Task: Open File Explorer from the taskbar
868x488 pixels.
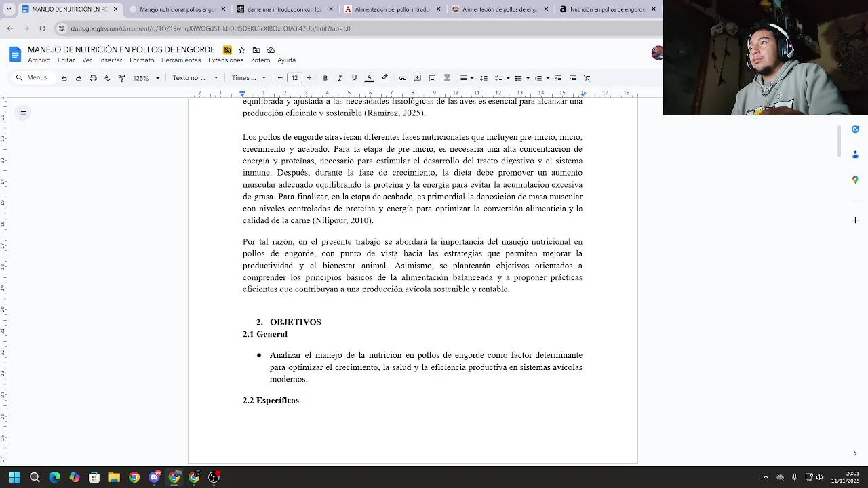Action: pos(114,477)
